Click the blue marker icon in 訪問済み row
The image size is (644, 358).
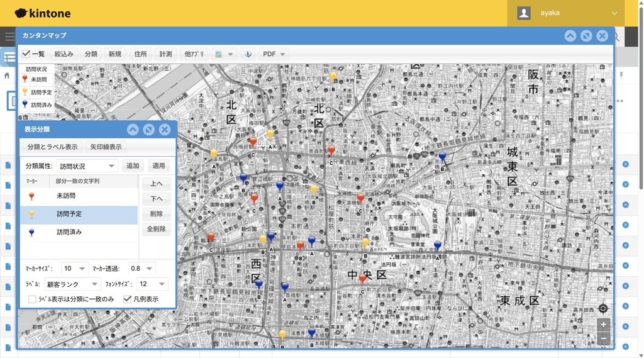(x=31, y=233)
